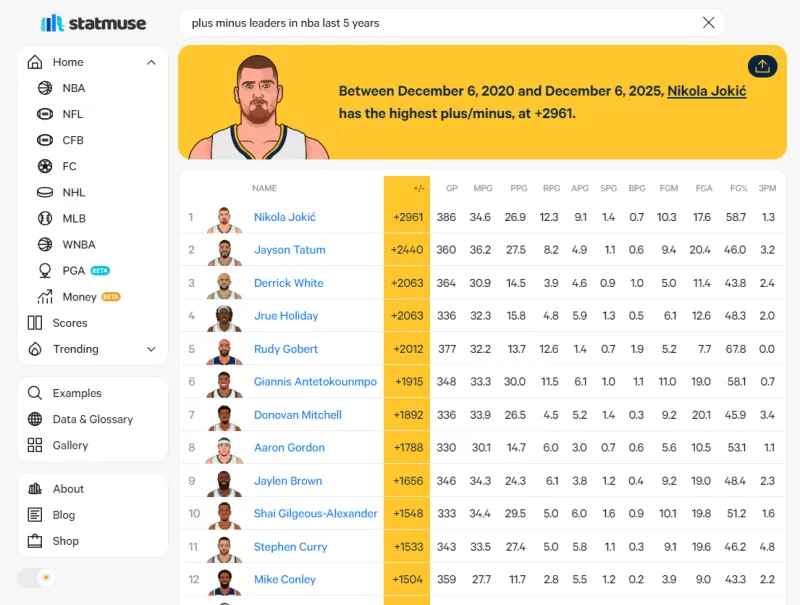Expand the Trending section chevron
This screenshot has height=605, width=800.
pyautogui.click(x=151, y=349)
